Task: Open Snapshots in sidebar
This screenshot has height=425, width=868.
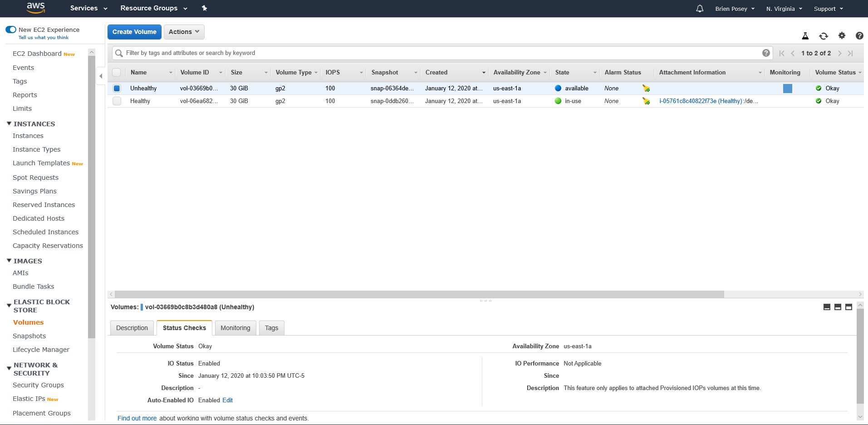Action: (x=29, y=336)
